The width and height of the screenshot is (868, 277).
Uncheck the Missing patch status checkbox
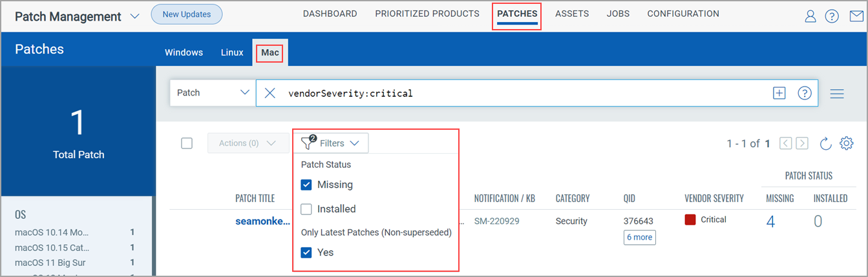[306, 185]
